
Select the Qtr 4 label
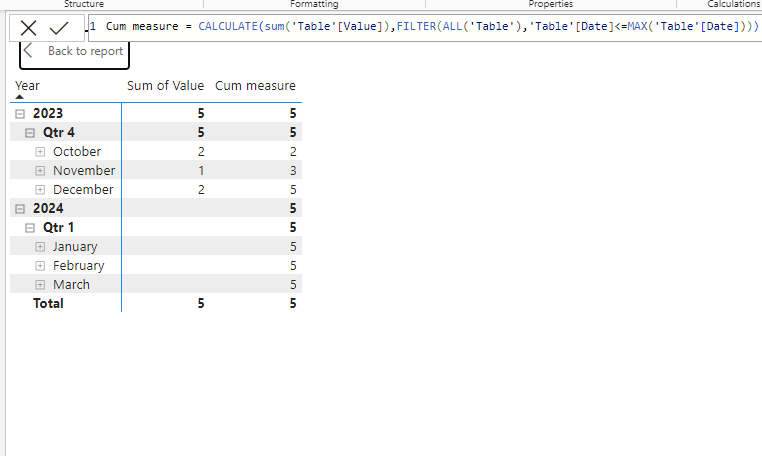click(x=59, y=132)
